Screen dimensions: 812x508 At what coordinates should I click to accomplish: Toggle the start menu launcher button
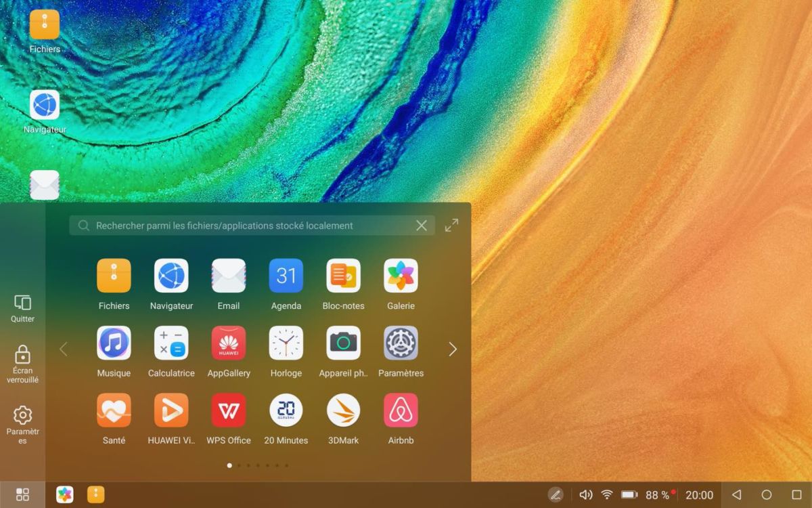pyautogui.click(x=22, y=495)
